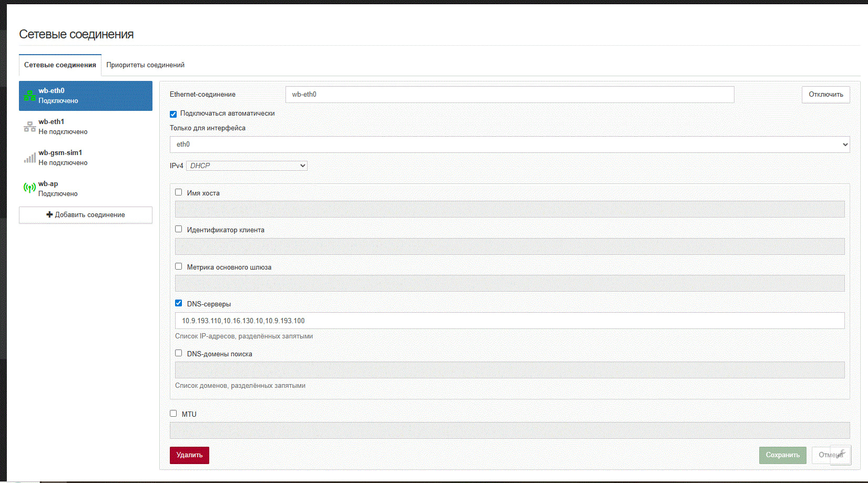Screen dimensions: 868x483
Task: Click the wrench icon in the bottom corner
Action: [x=841, y=454]
